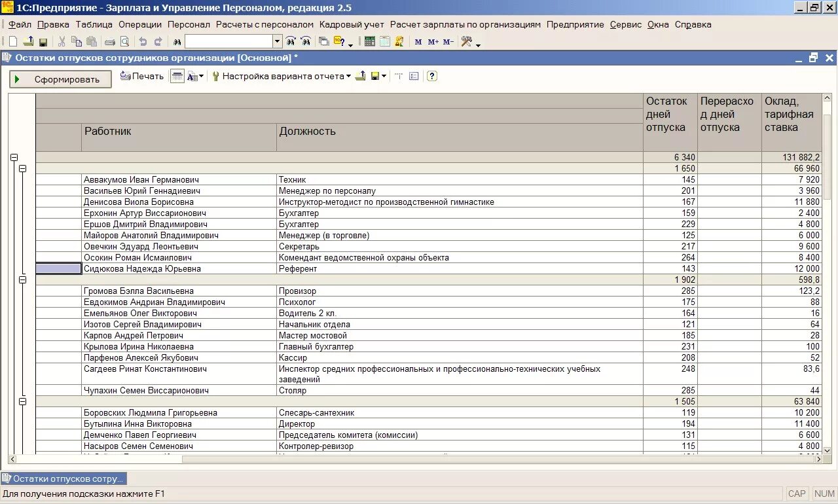This screenshot has width=838, height=504.
Task: Create a new document with the blank page icon
Action: click(x=13, y=41)
